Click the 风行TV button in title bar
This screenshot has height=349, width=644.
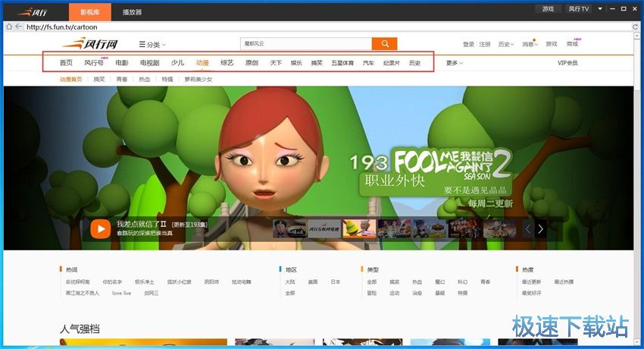[578, 8]
